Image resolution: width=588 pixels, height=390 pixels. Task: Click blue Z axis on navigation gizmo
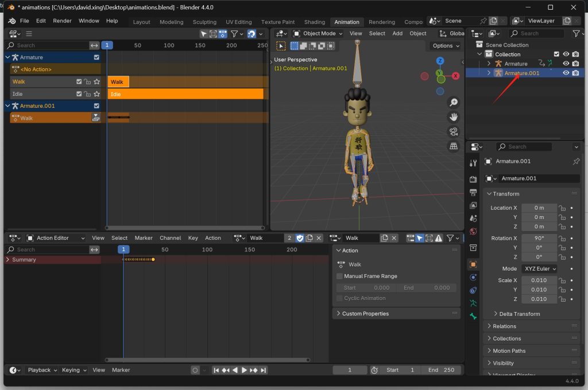tap(440, 61)
